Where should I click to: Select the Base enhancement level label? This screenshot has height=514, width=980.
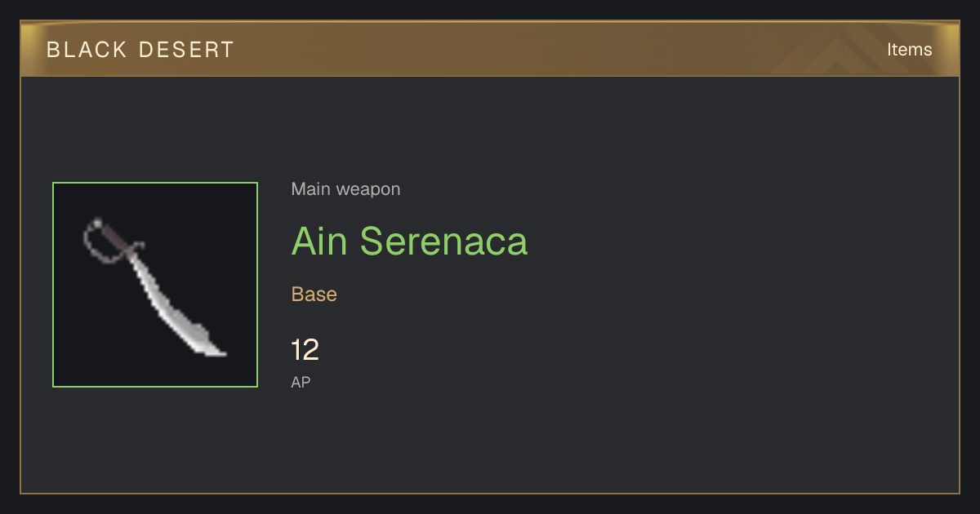tap(314, 294)
